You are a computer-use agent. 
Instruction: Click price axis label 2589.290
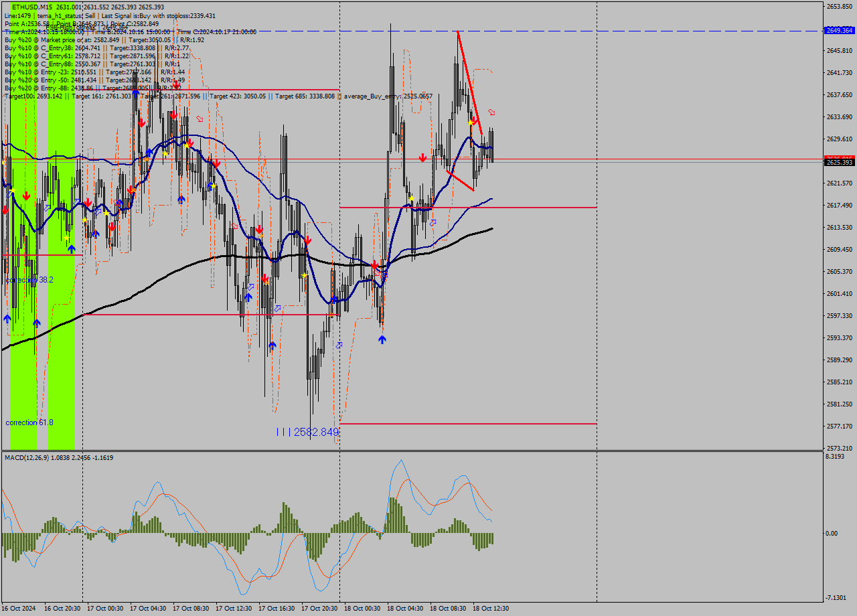pyautogui.click(x=839, y=360)
